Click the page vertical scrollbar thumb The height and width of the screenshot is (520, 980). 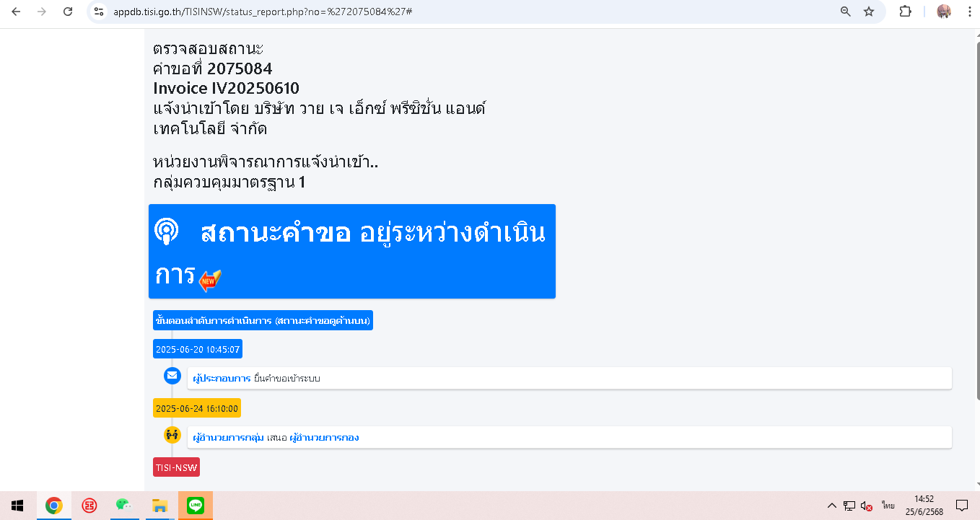(977, 220)
